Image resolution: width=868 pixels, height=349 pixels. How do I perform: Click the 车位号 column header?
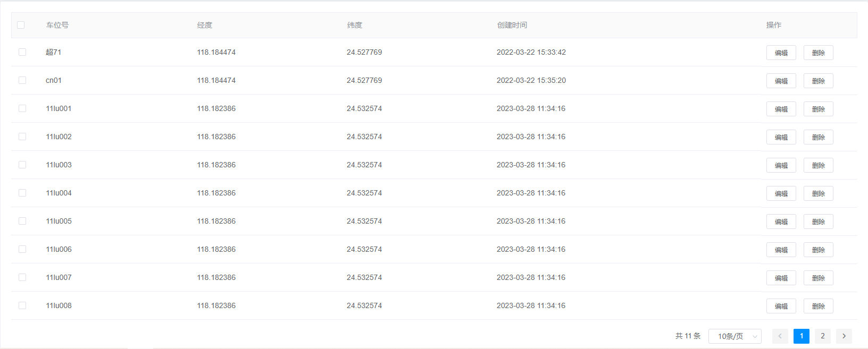point(57,25)
